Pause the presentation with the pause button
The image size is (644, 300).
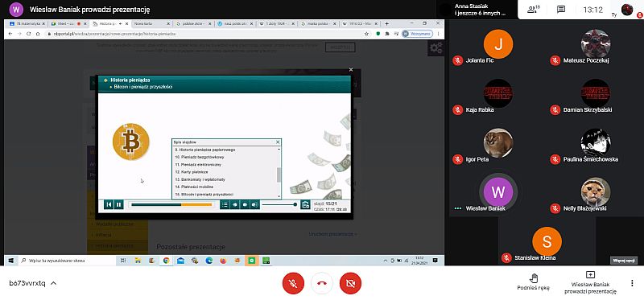pyautogui.click(x=118, y=204)
